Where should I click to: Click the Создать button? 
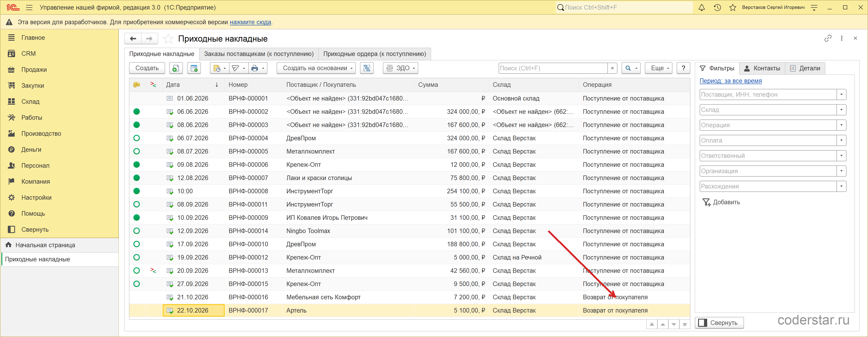pyautogui.click(x=147, y=68)
